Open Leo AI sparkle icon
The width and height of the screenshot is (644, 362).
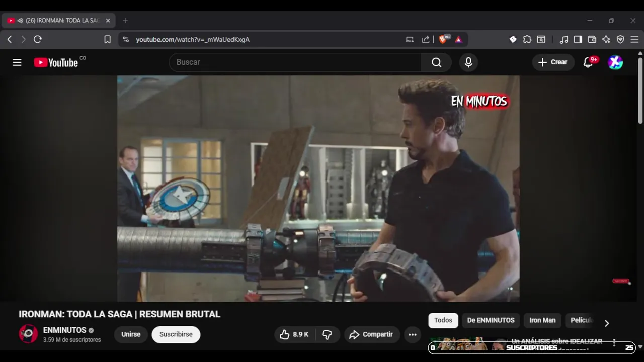(606, 39)
